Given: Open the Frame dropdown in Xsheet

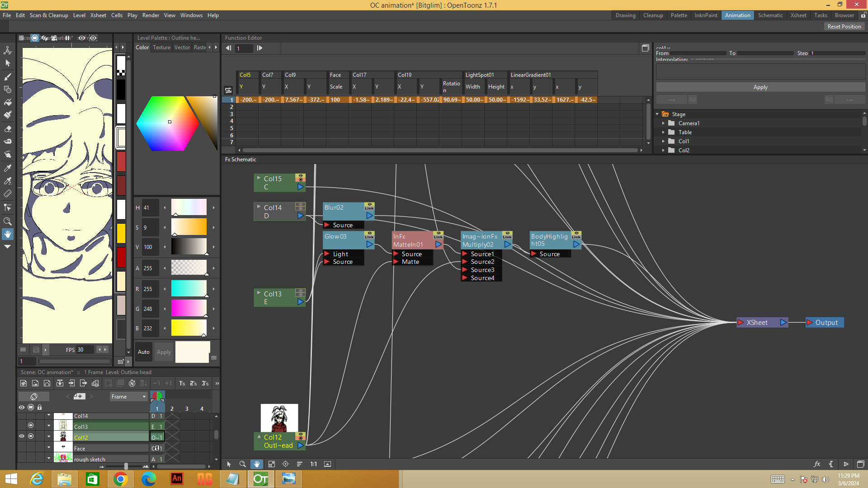Looking at the screenshot, I should click(x=129, y=397).
